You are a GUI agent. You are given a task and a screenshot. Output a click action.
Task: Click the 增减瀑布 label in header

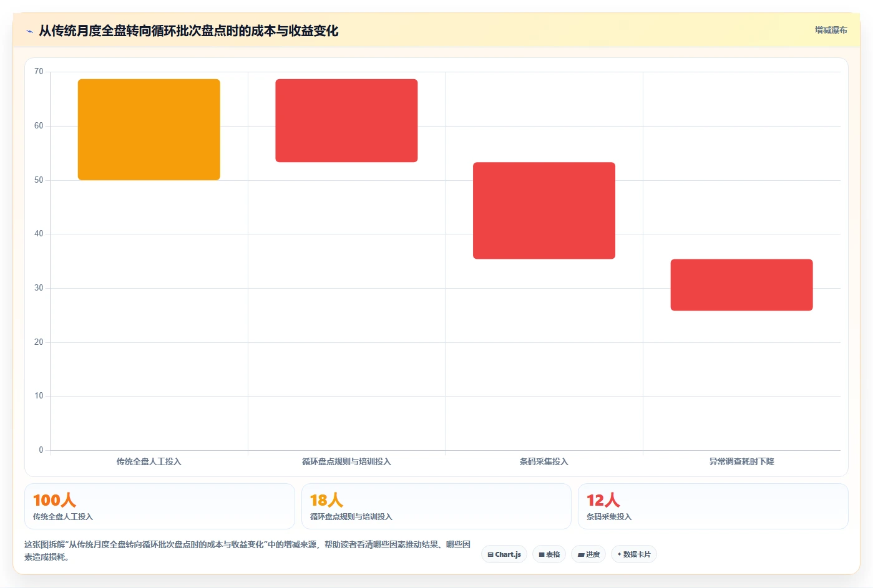coord(831,30)
